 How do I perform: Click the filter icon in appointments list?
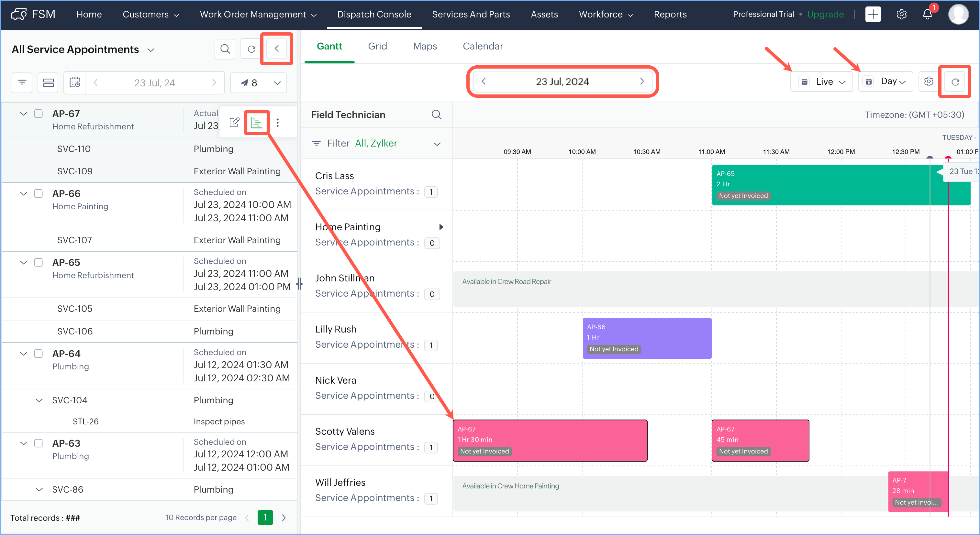[22, 82]
